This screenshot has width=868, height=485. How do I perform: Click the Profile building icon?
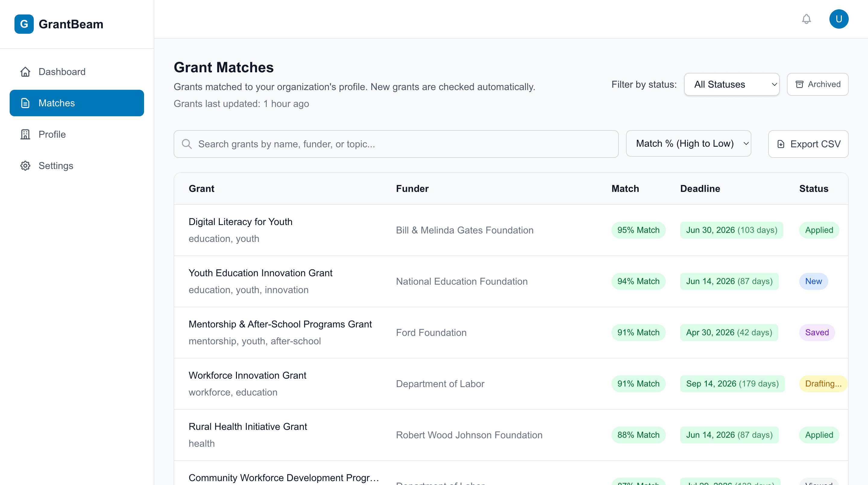click(25, 134)
